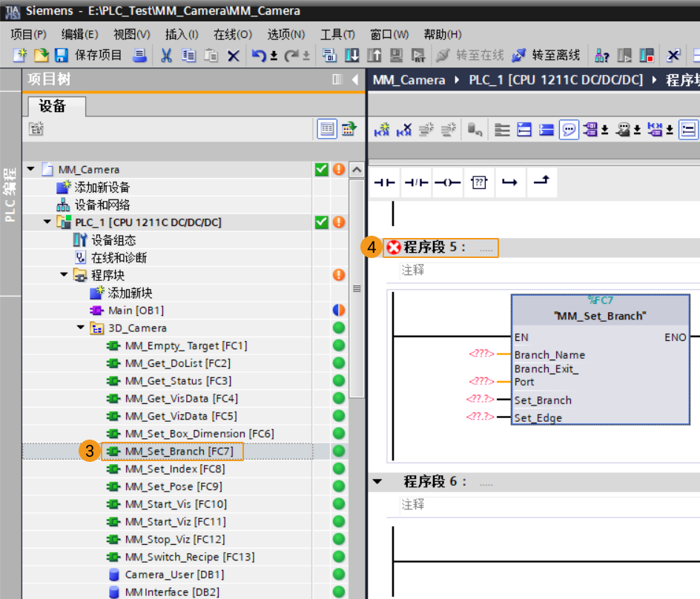The height and width of the screenshot is (599, 700).
Task: Click open branch icon
Action: [x=510, y=182]
